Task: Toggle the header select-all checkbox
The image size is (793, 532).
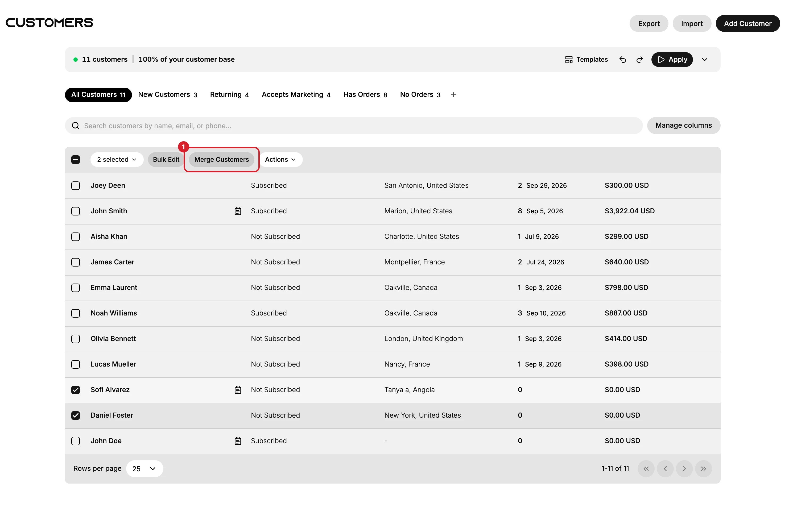Action: 76,159
